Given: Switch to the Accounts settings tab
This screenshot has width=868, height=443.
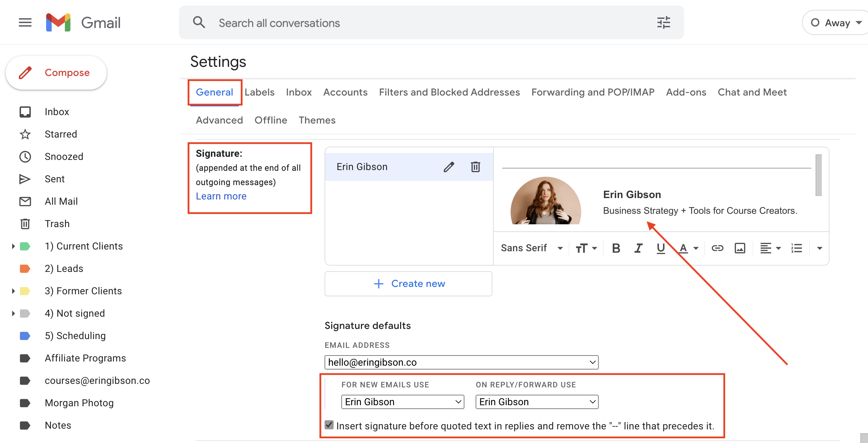Looking at the screenshot, I should click(345, 92).
